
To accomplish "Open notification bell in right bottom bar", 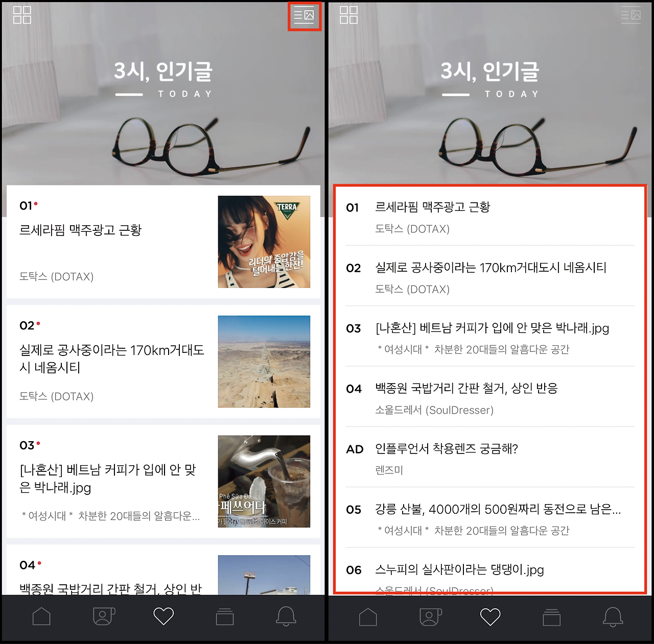I will click(x=613, y=616).
